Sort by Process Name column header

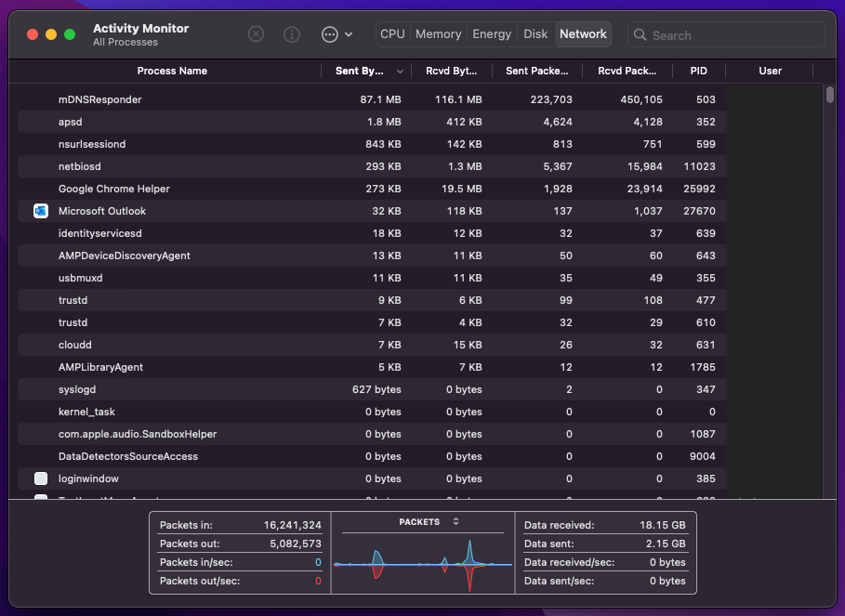click(172, 71)
